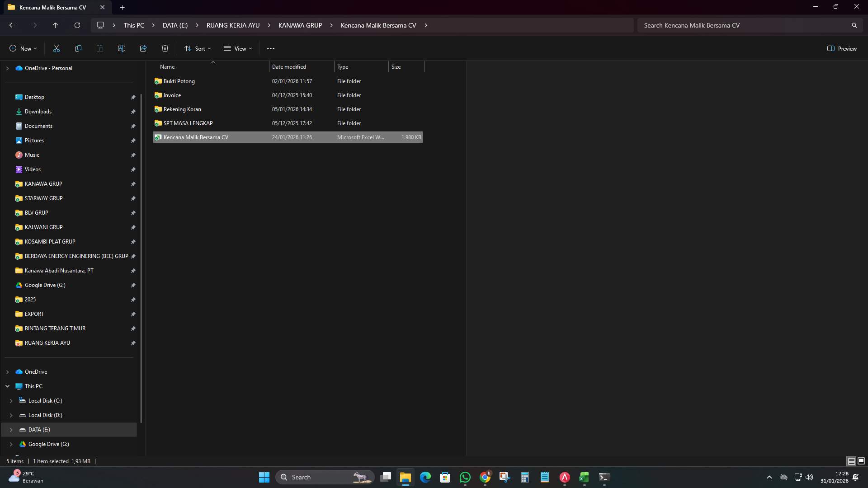Open the See more menu
868x488 pixels.
(x=270, y=48)
